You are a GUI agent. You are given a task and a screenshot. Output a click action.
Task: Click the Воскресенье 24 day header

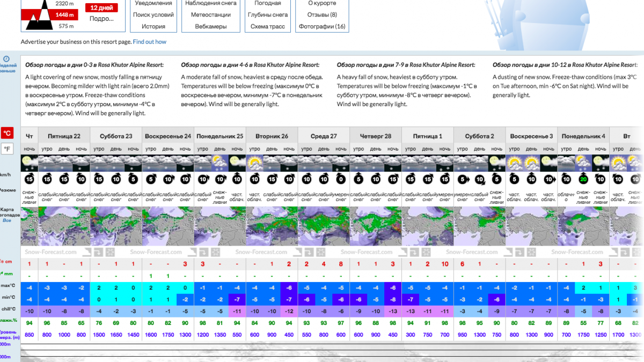168,136
